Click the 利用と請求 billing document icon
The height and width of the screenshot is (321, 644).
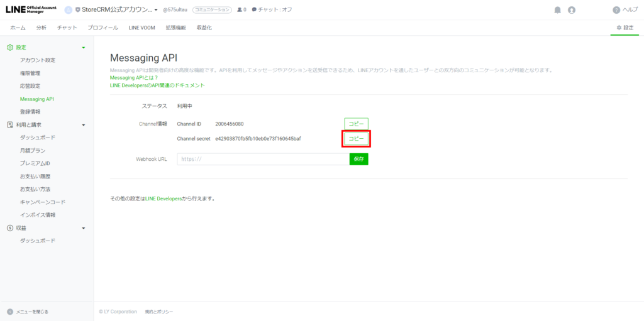click(10, 125)
